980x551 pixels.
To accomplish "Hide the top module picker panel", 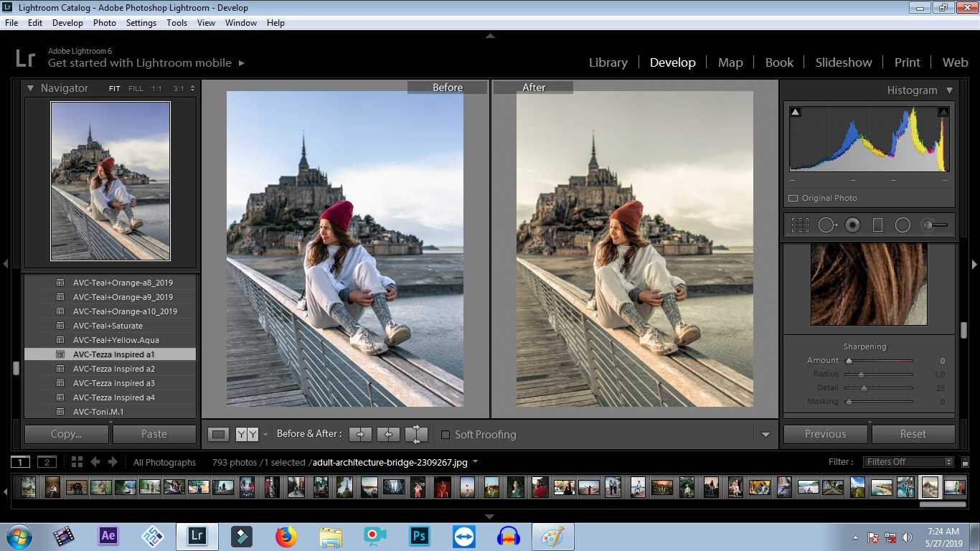I will coord(490,35).
